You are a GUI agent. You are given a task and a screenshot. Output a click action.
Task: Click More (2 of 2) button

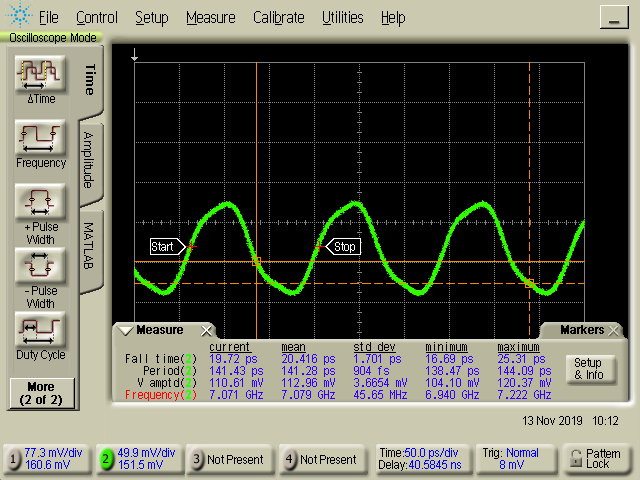coord(41,392)
